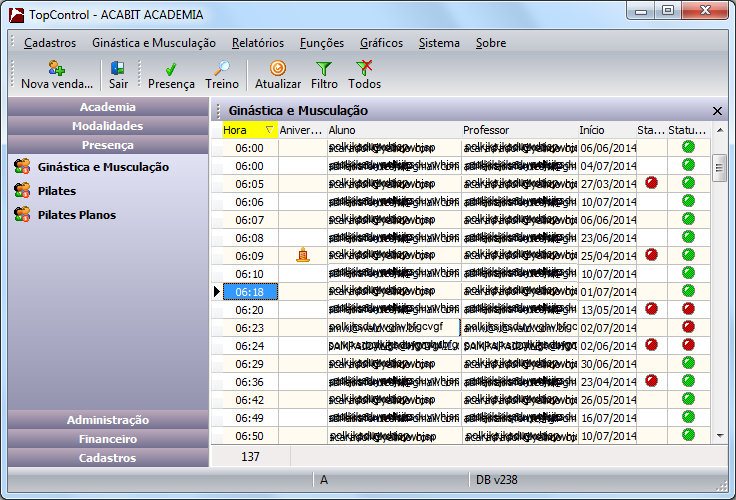Image resolution: width=736 pixels, height=500 pixels.
Task: Click the grid scrollbar up arrow
Action: click(x=720, y=130)
